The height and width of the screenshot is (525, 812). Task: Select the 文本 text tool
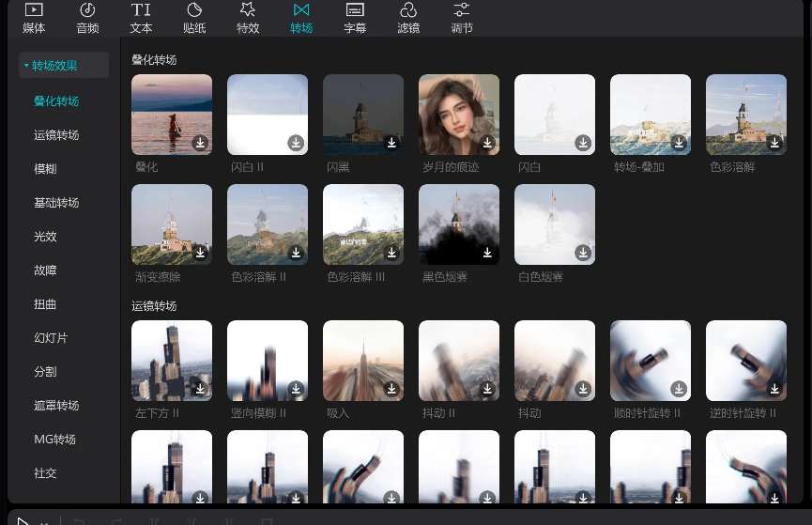141,18
